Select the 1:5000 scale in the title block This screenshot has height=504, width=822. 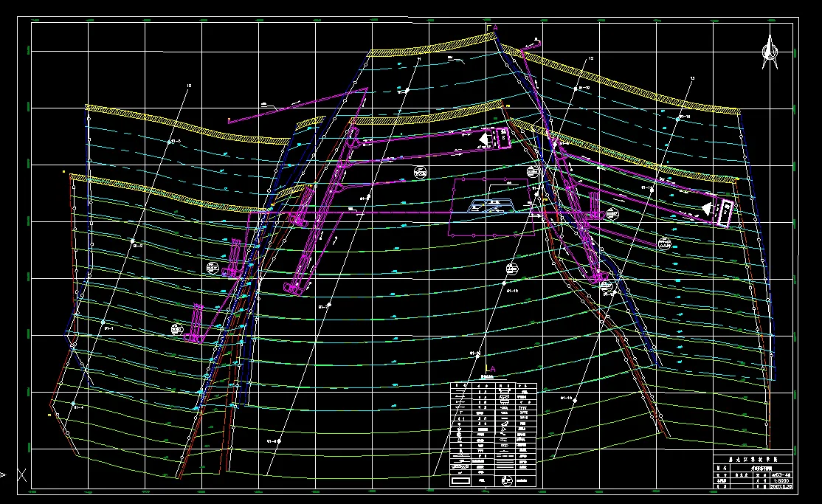click(x=781, y=480)
